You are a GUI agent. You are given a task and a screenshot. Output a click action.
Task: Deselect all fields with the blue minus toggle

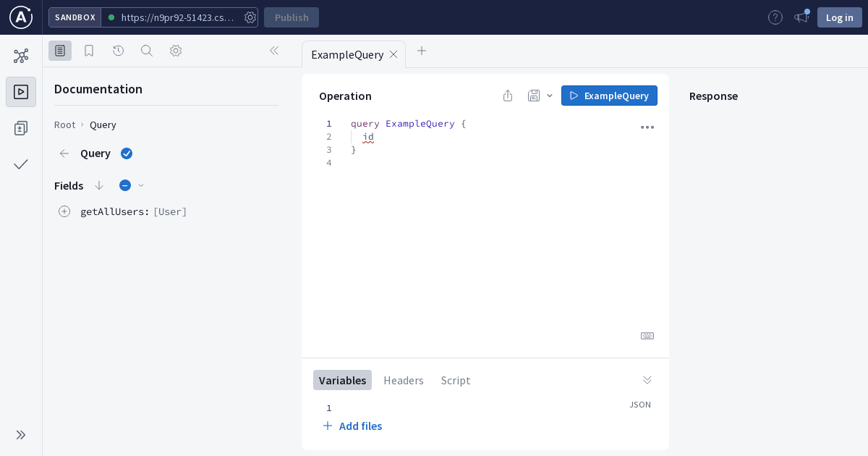click(124, 185)
